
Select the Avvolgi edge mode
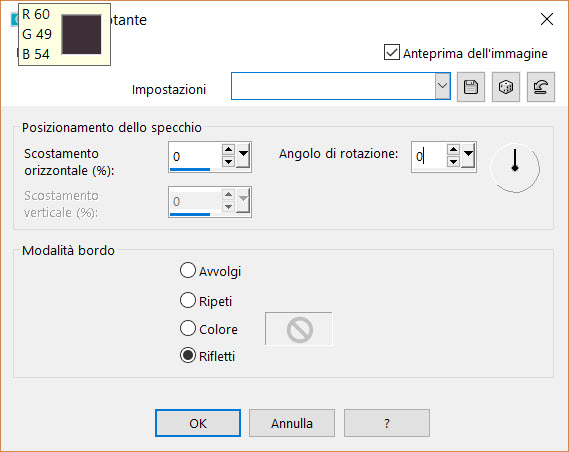tap(188, 270)
